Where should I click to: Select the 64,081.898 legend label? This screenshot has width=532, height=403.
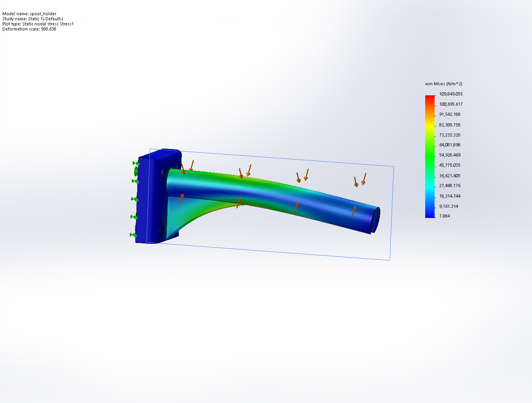[x=449, y=145]
